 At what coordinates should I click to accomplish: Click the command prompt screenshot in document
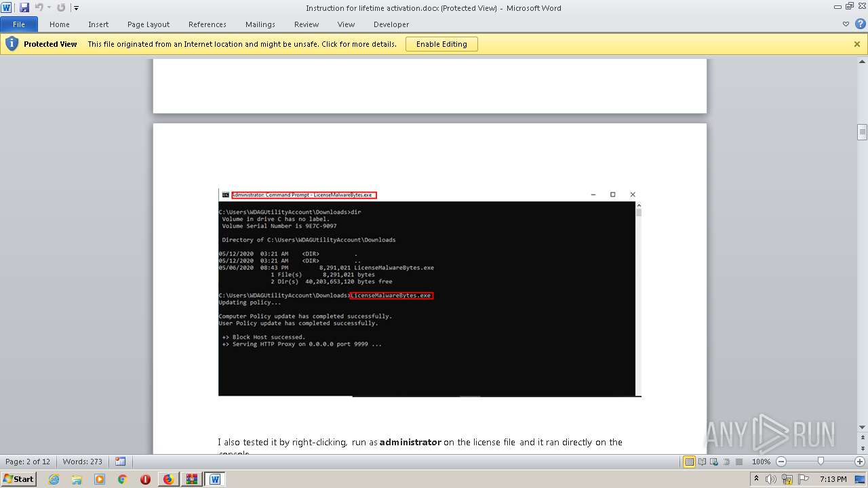[430, 293]
